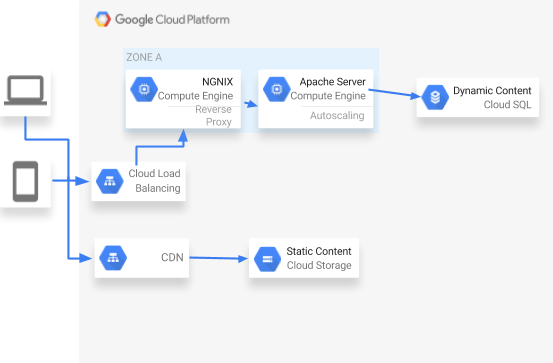This screenshot has height=363, width=553.
Task: Click the Cloud SQL database icon
Action: pyautogui.click(x=435, y=97)
